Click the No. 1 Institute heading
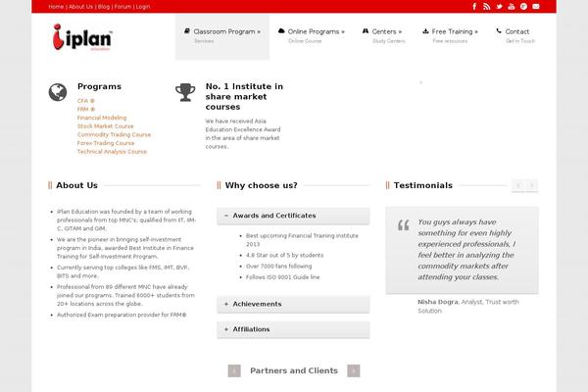The image size is (588, 392). click(244, 97)
